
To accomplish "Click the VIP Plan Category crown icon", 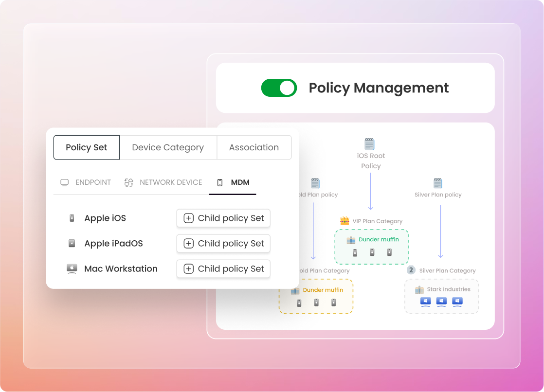I will point(345,221).
